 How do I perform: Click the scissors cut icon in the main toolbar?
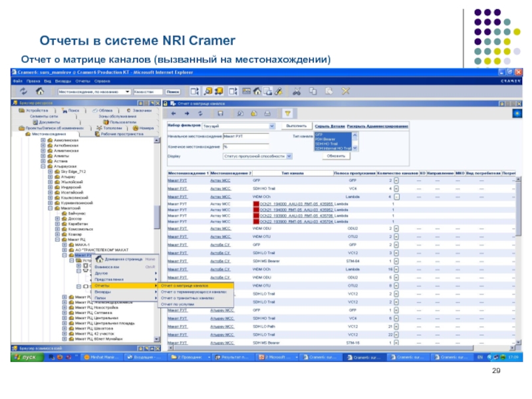point(296,91)
